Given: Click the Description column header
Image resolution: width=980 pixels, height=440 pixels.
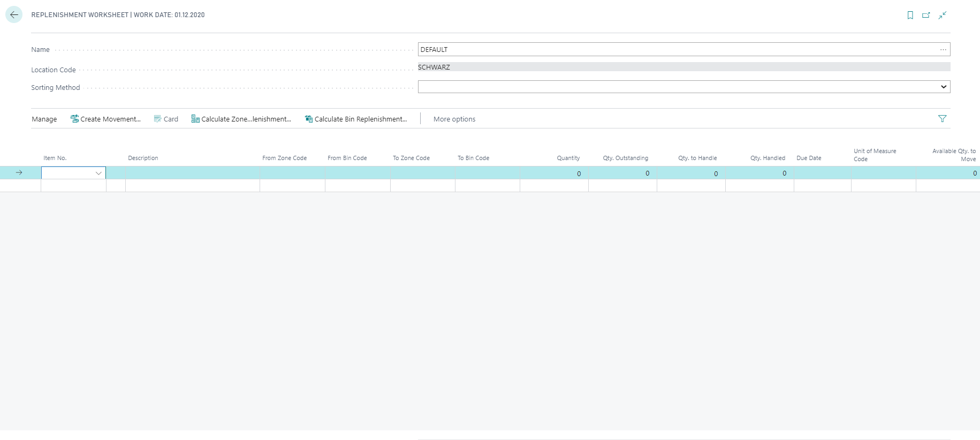Looking at the screenshot, I should point(143,158).
